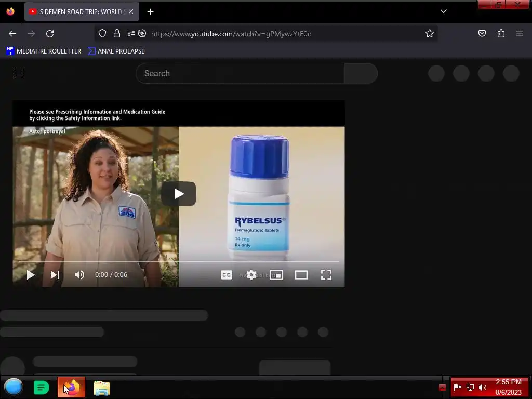
Task: Mute the video with the speaker icon
Action: click(79, 275)
